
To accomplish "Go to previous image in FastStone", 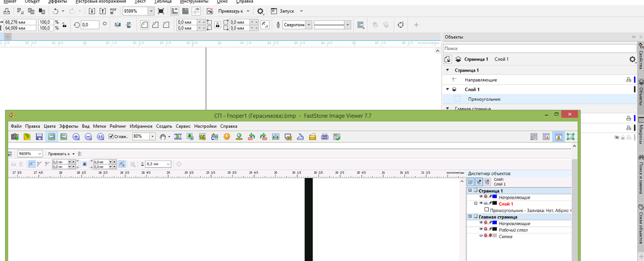I will coord(52,137).
